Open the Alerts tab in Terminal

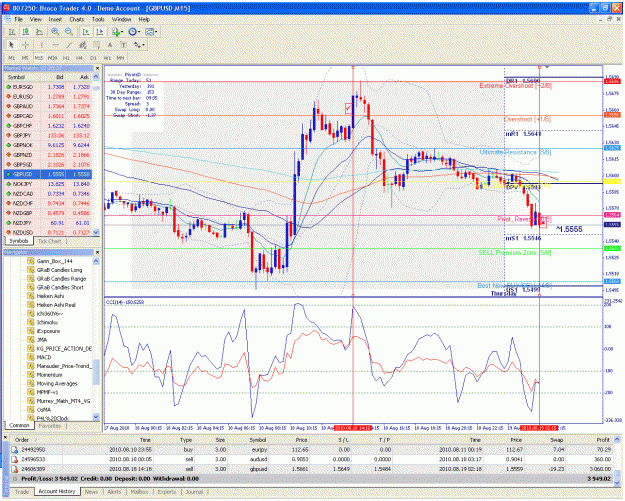pyautogui.click(x=114, y=492)
